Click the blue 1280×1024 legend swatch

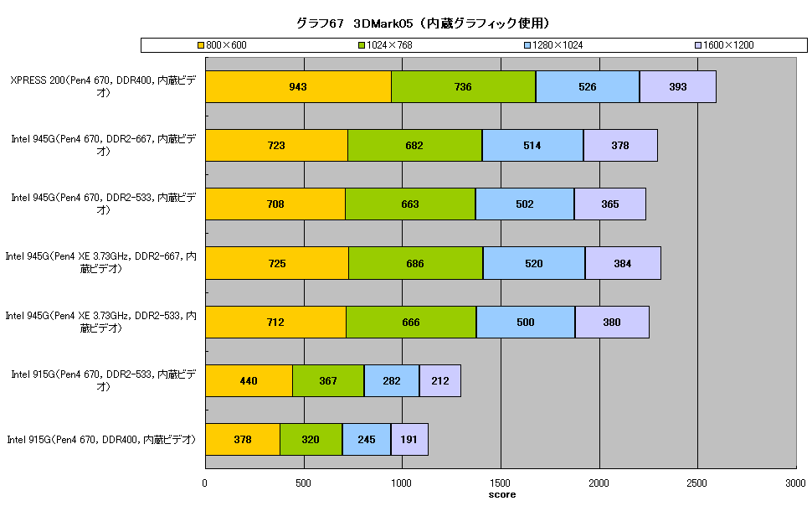(527, 45)
